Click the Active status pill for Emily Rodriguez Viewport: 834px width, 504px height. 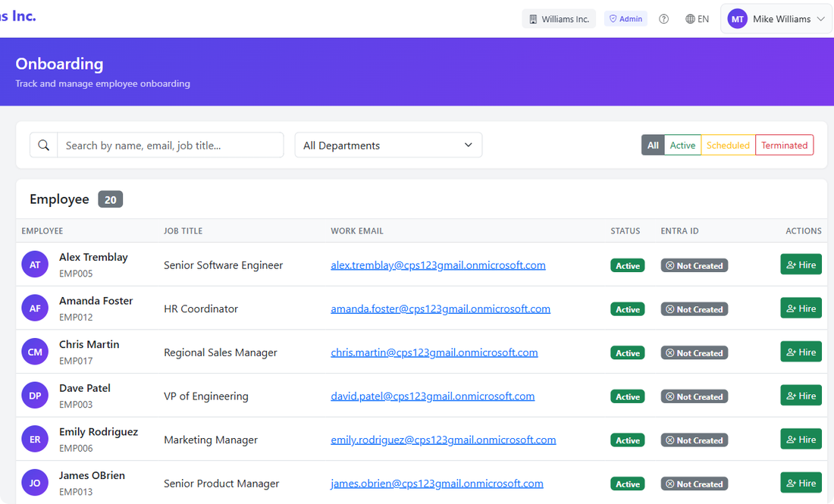pos(627,440)
